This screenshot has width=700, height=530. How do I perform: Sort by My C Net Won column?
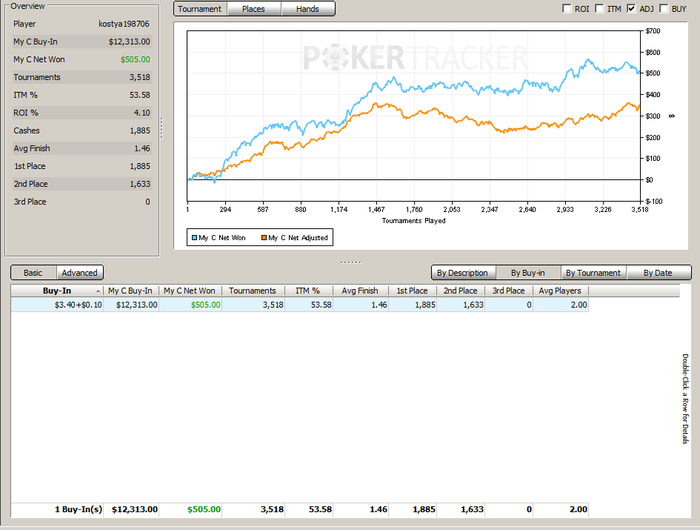click(190, 291)
